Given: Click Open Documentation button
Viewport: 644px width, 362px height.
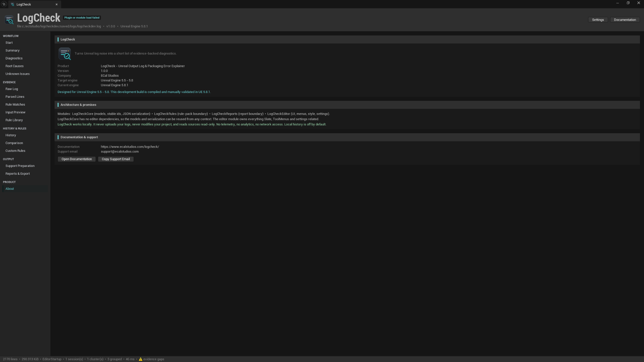Looking at the screenshot, I should coord(77,159).
